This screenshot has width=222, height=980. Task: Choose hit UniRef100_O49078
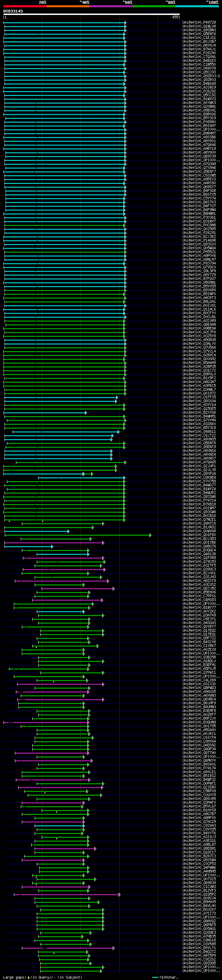[x=199, y=68]
